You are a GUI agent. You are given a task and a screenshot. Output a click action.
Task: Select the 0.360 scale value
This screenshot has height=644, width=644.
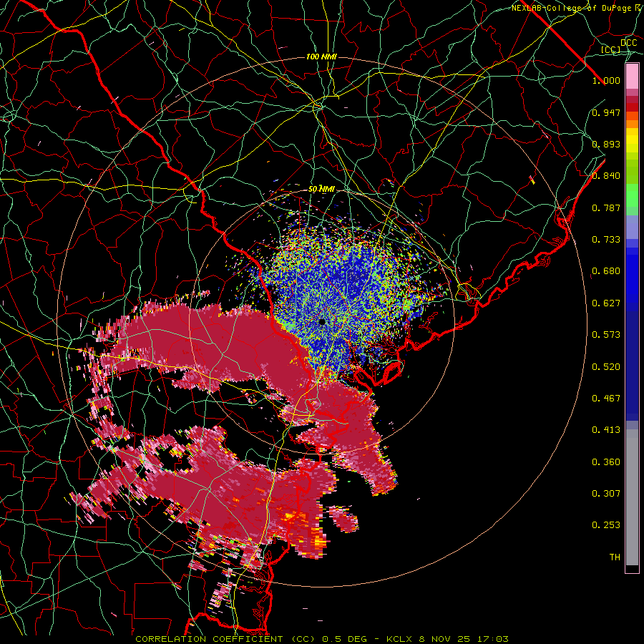pos(606,462)
